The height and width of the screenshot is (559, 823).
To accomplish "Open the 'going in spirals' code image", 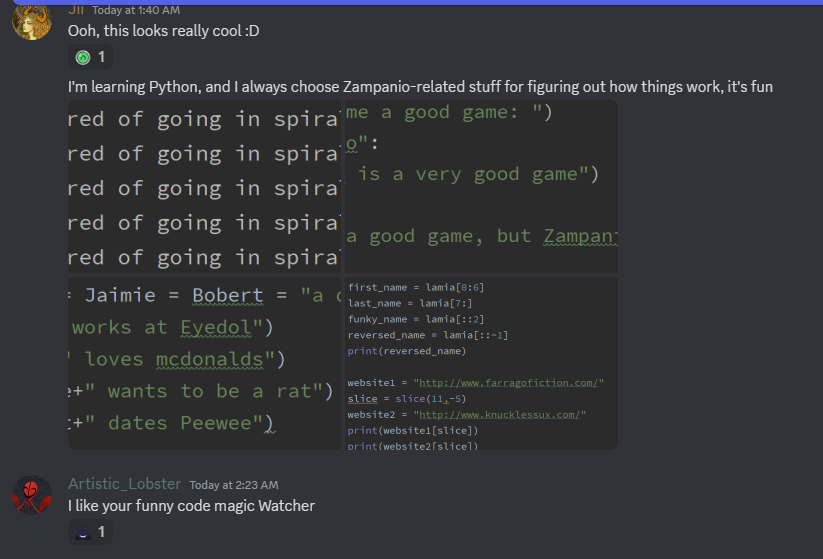I will pos(204,187).
